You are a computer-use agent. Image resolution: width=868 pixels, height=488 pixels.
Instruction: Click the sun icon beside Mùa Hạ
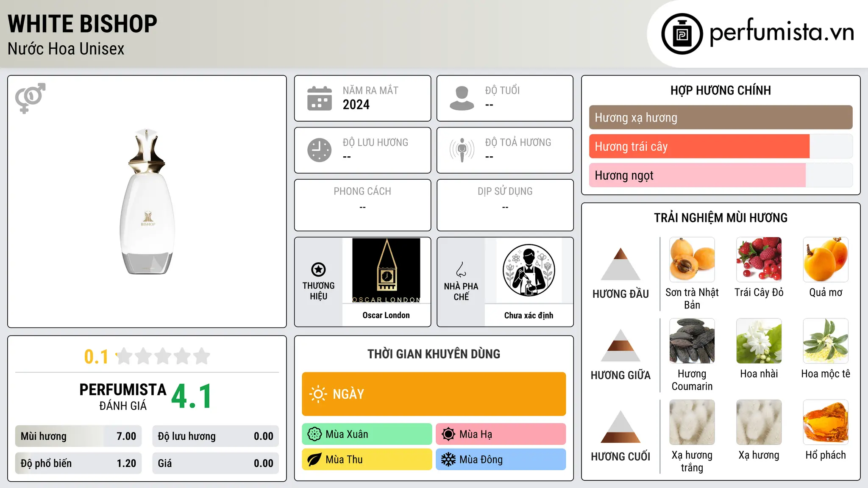(x=448, y=434)
